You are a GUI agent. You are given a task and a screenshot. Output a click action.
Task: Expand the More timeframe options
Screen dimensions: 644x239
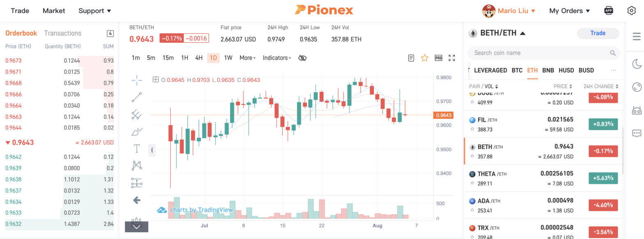coord(246,58)
